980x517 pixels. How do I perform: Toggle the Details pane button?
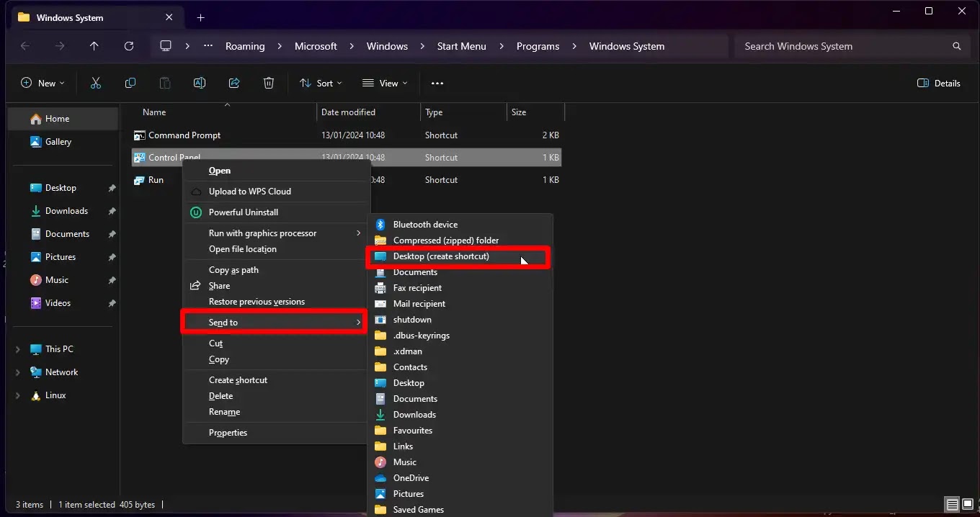[x=939, y=84]
